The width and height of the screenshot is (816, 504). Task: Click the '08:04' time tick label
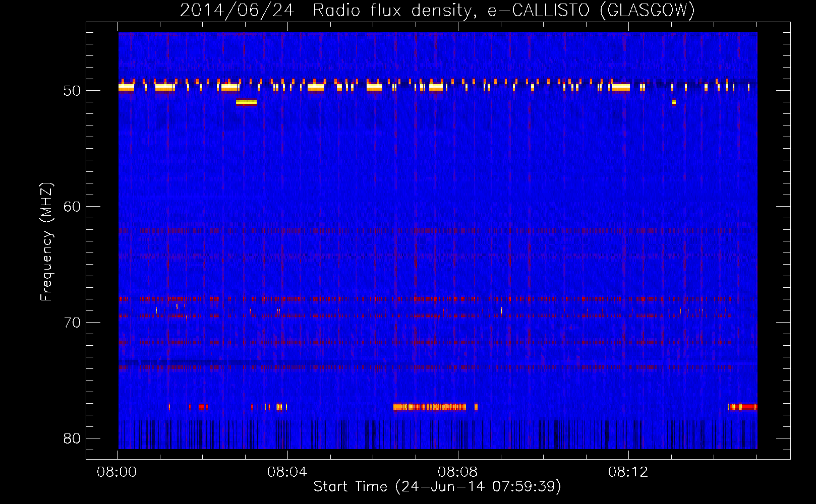coord(287,472)
